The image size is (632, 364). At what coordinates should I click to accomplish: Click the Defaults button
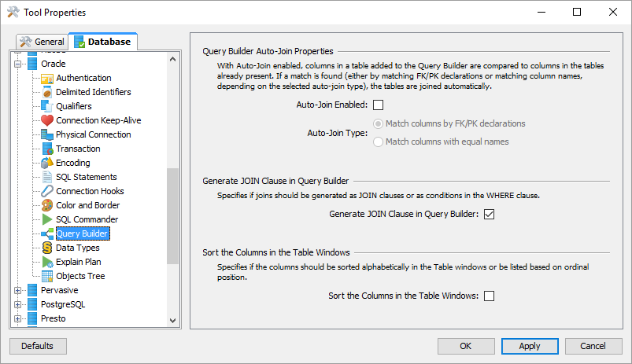[38, 346]
